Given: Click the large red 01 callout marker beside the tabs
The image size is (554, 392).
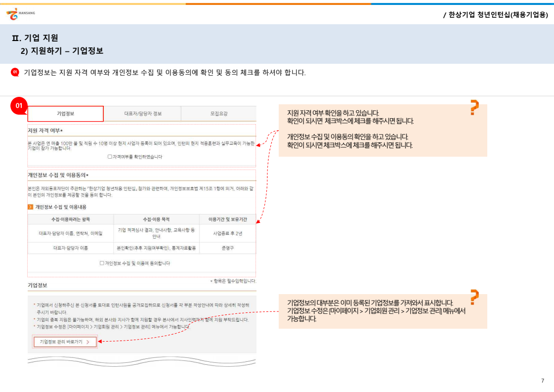Looking at the screenshot, I should coord(19,106).
